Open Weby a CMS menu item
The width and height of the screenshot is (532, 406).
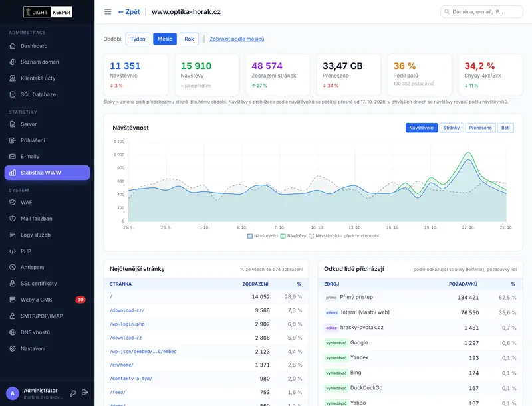(x=47, y=300)
